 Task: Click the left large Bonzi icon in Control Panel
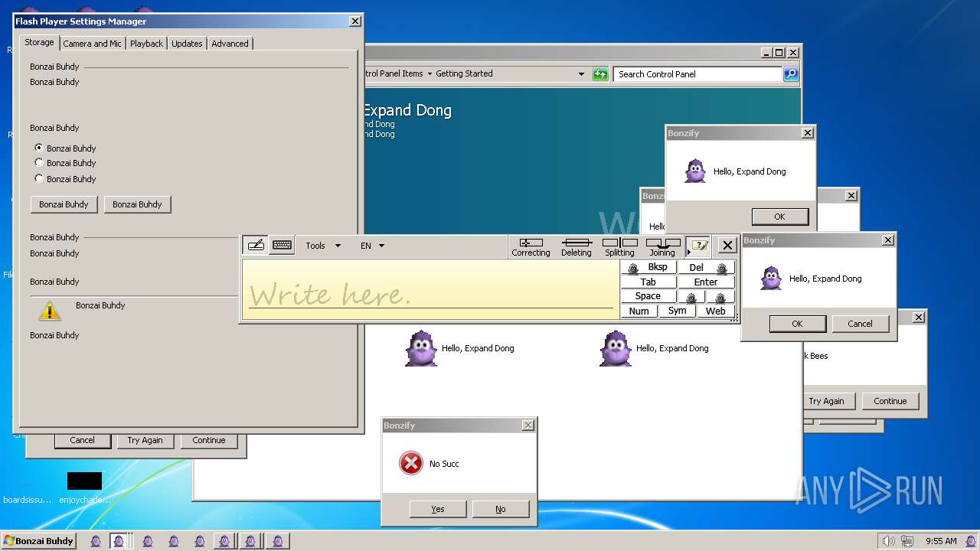pos(421,348)
